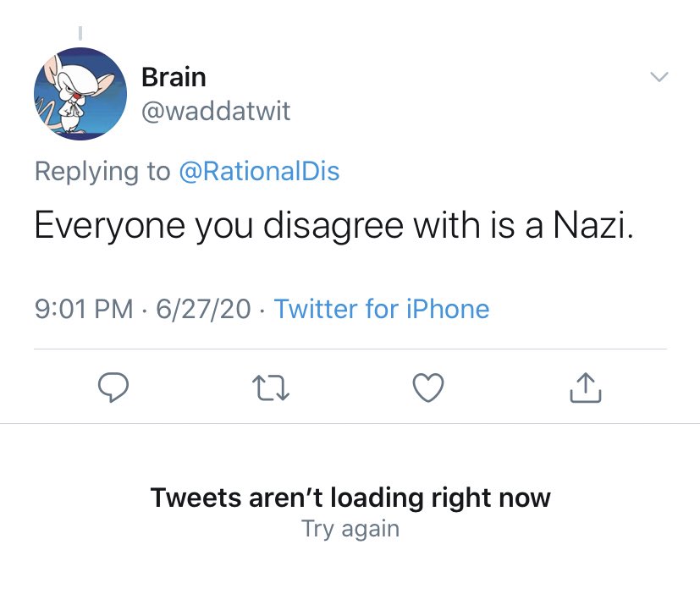700x594 pixels.
Task: Tap Try again to reload tweets
Action: (350, 530)
